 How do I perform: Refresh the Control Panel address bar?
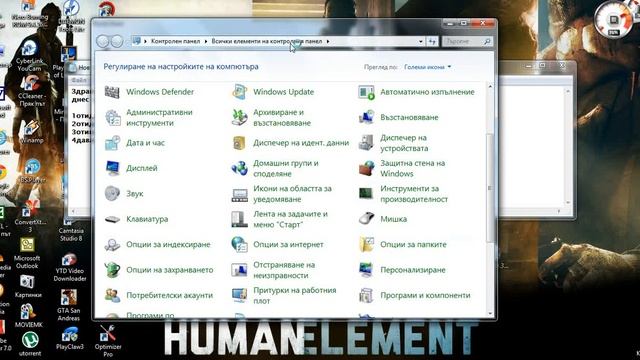click(432, 41)
